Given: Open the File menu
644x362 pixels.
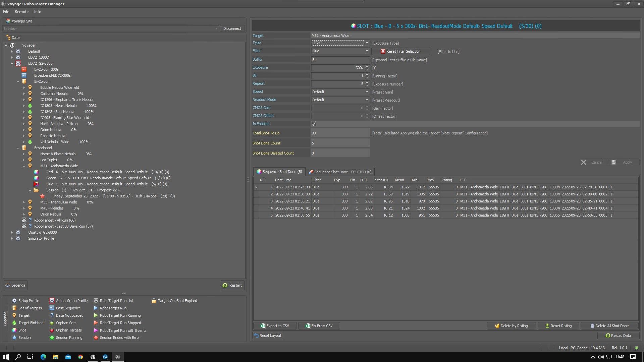Looking at the screenshot, I should [x=6, y=12].
